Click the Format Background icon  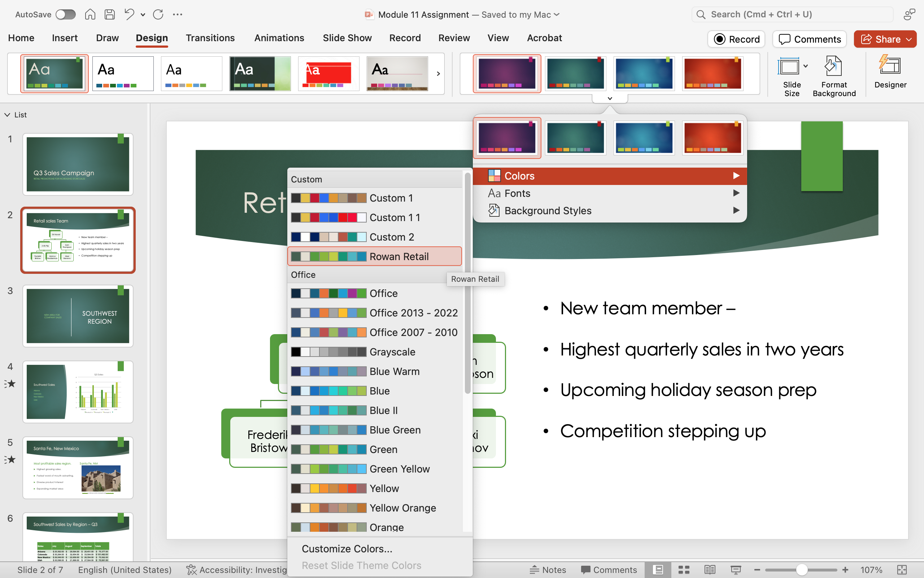pyautogui.click(x=834, y=66)
